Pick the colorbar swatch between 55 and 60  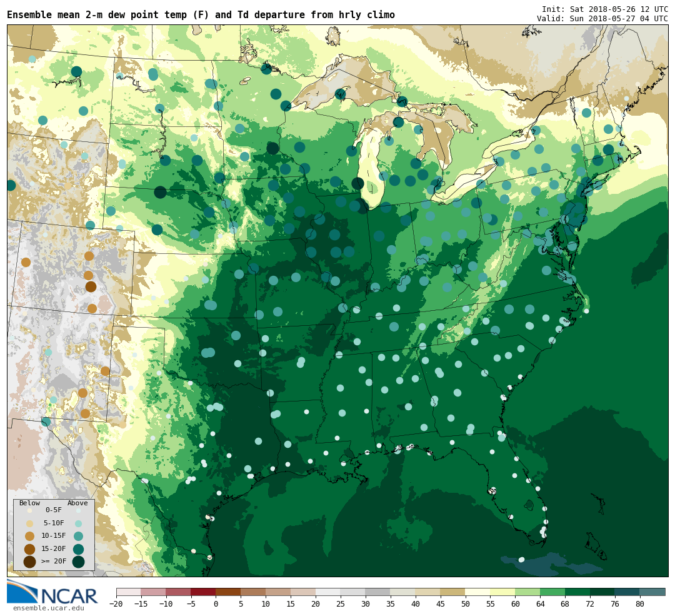point(503,592)
